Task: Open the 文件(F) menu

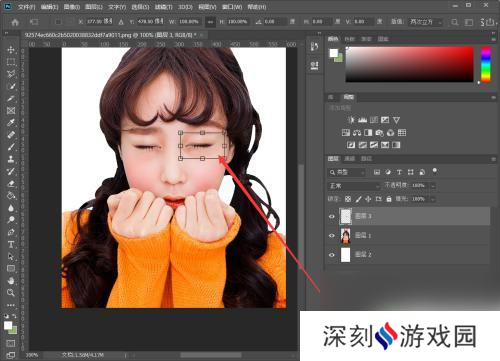Action: [x=26, y=7]
